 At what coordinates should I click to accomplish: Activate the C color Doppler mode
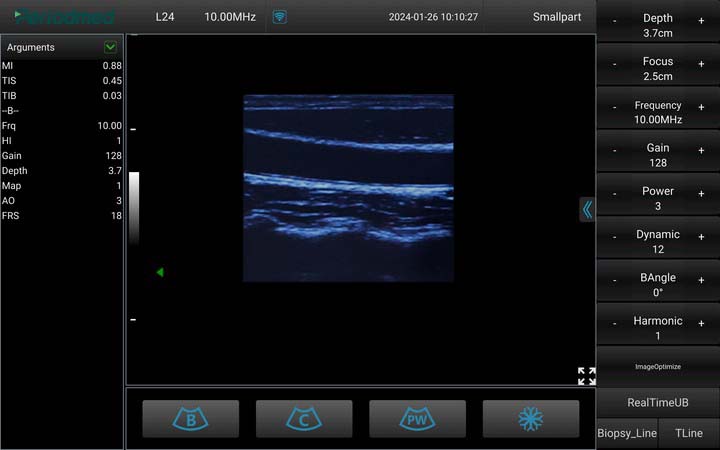pyautogui.click(x=304, y=418)
